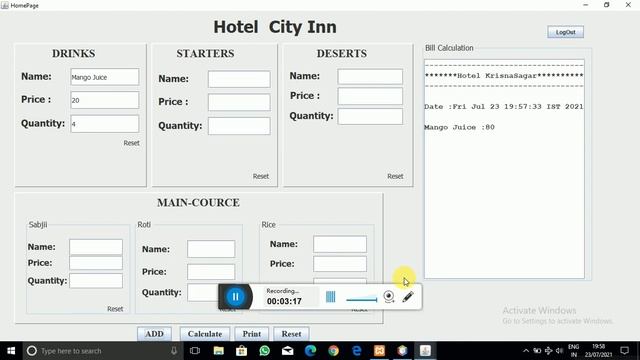Switch ENG IN input language indicator
The width and height of the screenshot is (640, 360).
pos(573,351)
